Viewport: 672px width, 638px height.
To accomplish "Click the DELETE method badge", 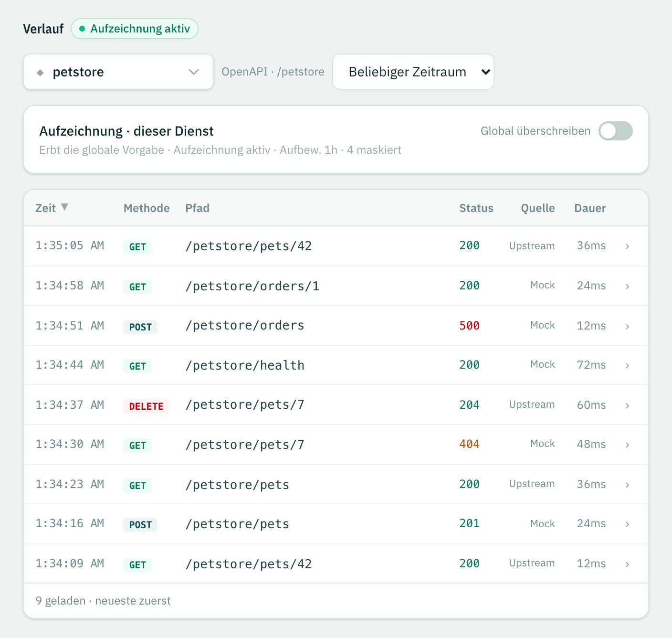I will pos(146,406).
